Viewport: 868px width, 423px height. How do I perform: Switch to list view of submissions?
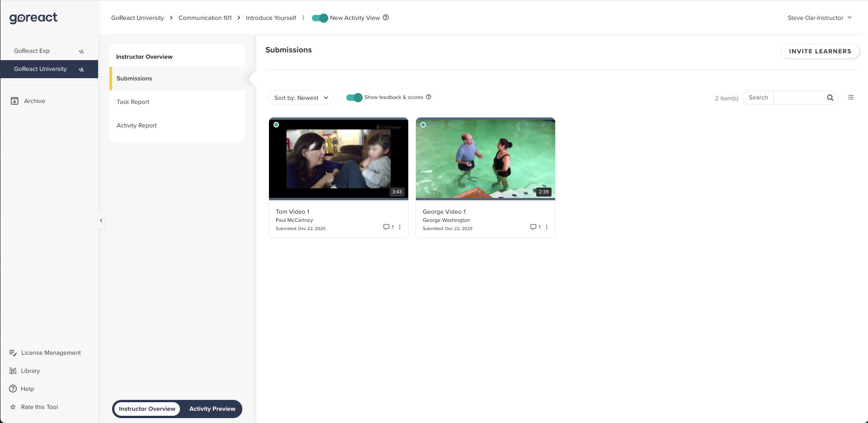click(x=850, y=98)
